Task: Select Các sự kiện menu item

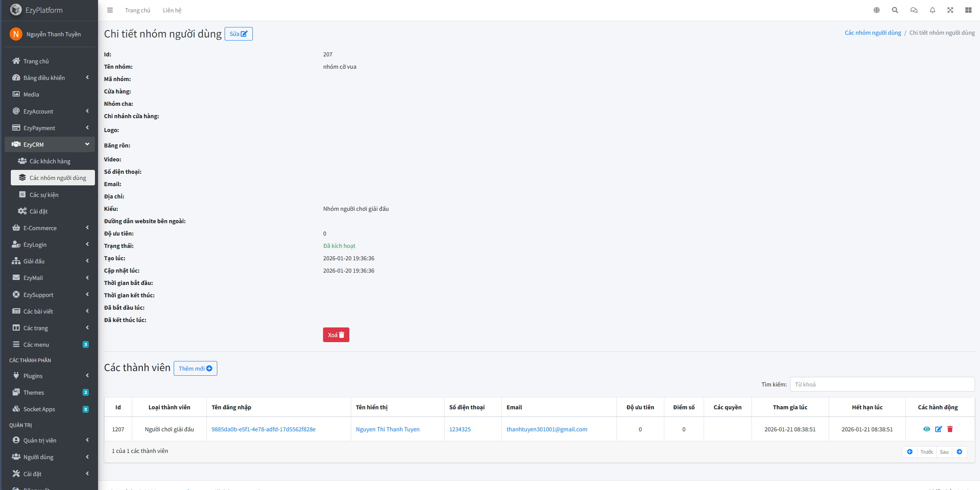Action: pyautogui.click(x=44, y=195)
